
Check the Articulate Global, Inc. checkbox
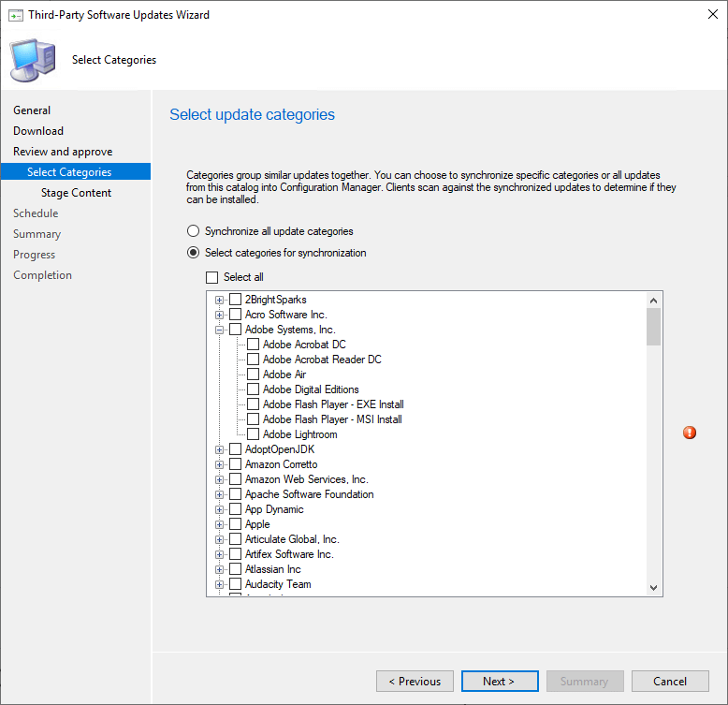click(236, 538)
